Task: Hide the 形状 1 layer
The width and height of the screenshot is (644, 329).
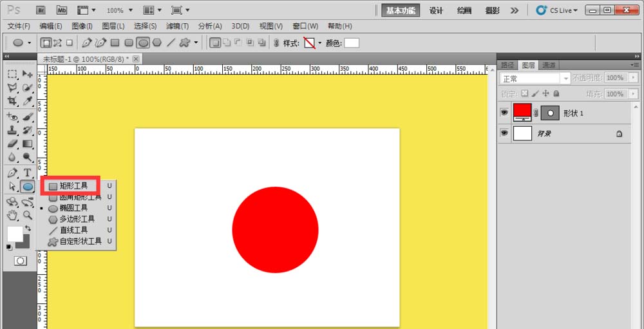Action: (504, 113)
